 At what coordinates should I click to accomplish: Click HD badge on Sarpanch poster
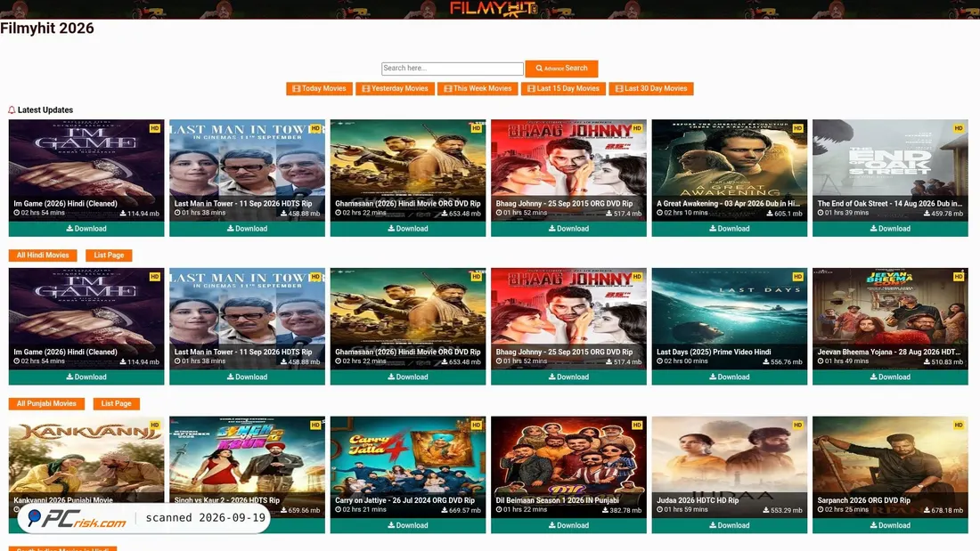[x=958, y=425]
